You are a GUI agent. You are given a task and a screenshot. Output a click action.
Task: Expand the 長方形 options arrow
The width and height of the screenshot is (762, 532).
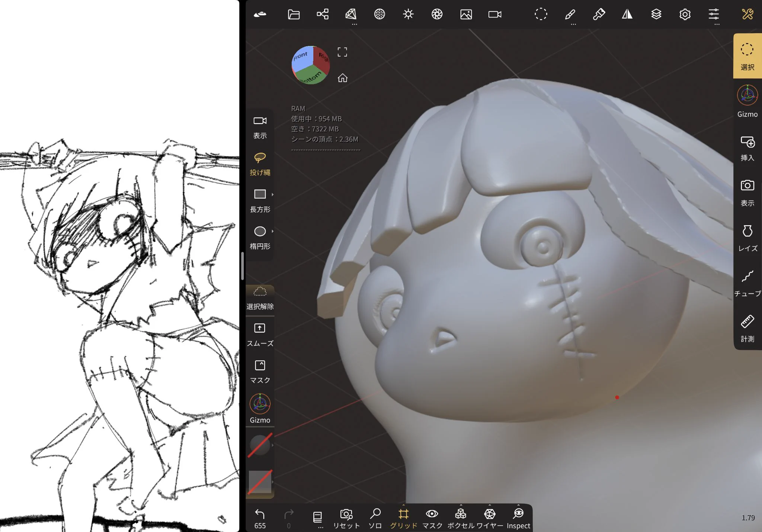273,194
